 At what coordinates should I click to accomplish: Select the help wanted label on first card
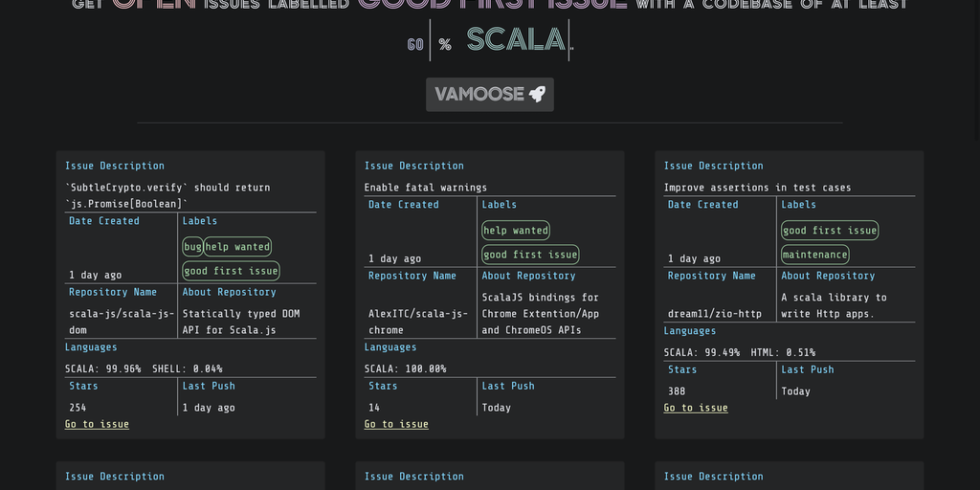238,247
